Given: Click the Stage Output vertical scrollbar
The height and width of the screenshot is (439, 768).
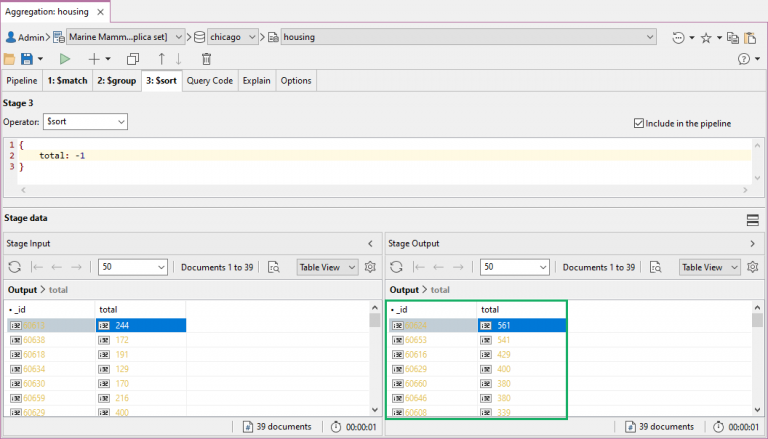Looking at the screenshot, I should coord(758,360).
